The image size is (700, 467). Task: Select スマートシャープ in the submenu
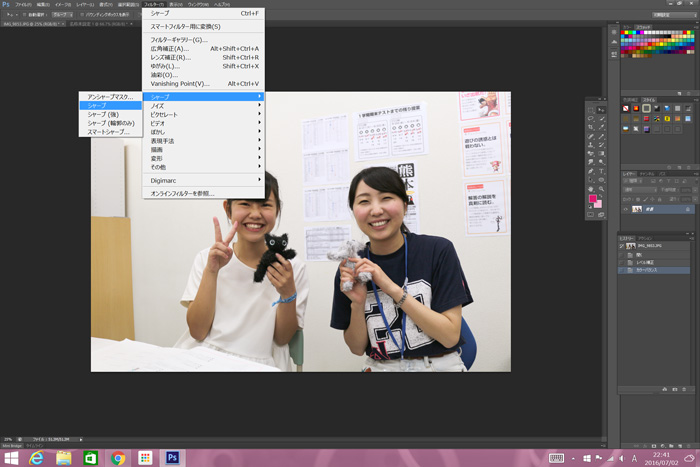[x=110, y=132]
